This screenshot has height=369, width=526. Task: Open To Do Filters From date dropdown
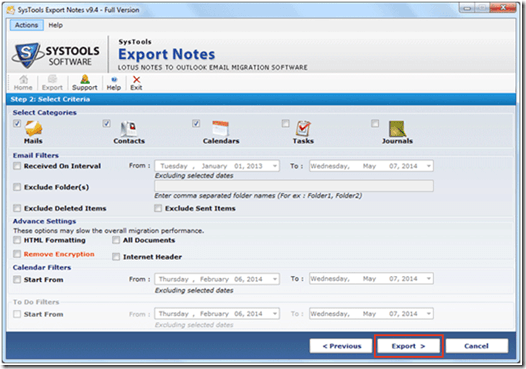pos(275,314)
